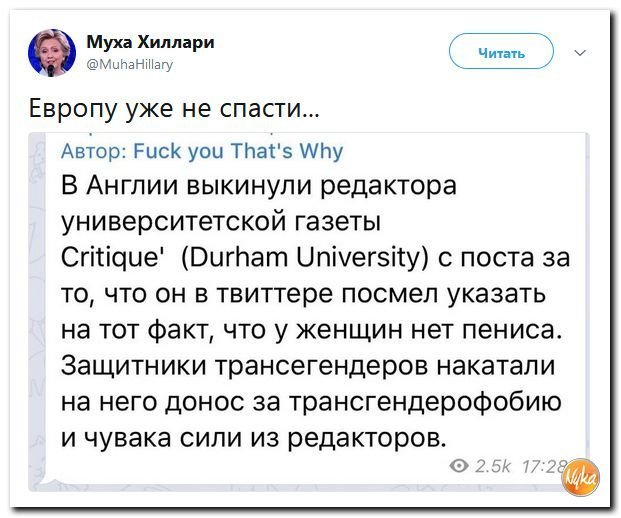Click the orange watermark logo badge
The width and height of the screenshot is (621, 518).
point(581,478)
